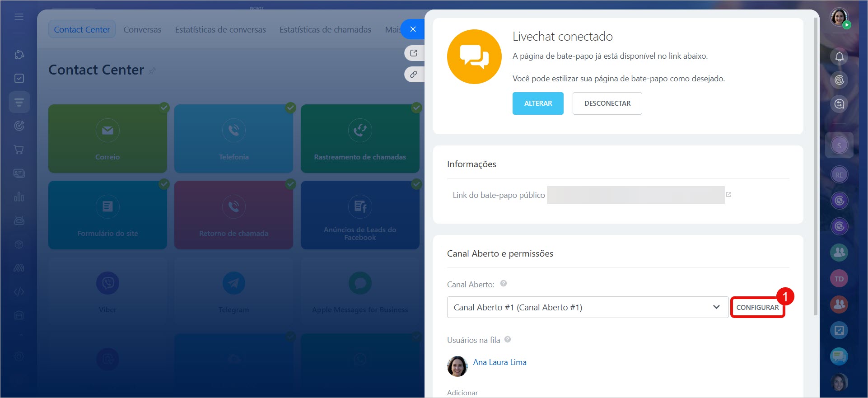Open Ana Laura Lima's profile link
Screen dimensions: 868x398
click(x=499, y=362)
